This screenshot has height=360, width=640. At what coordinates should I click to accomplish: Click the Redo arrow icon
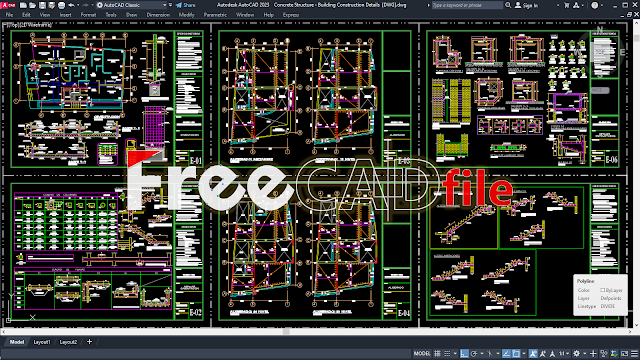[x=85, y=5]
